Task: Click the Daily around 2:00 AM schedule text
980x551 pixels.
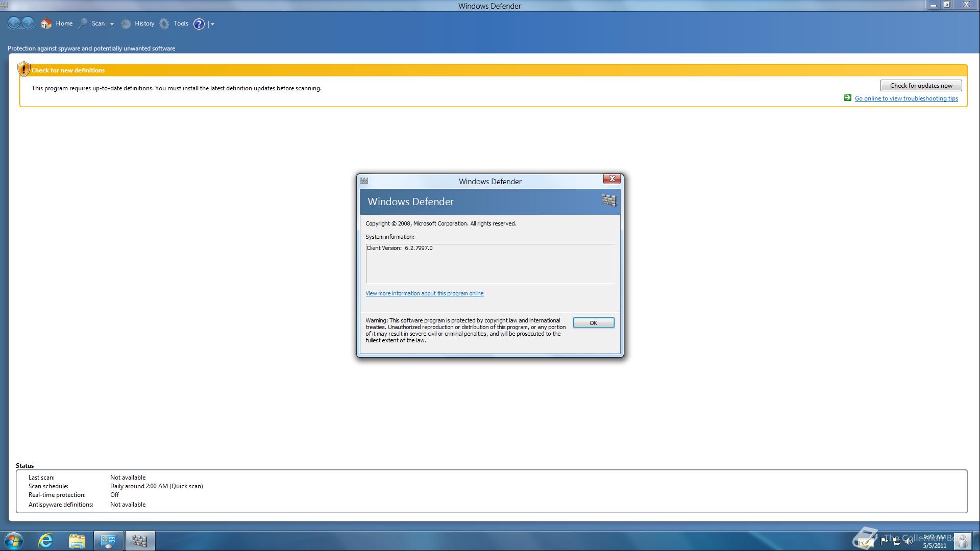Action: [156, 486]
